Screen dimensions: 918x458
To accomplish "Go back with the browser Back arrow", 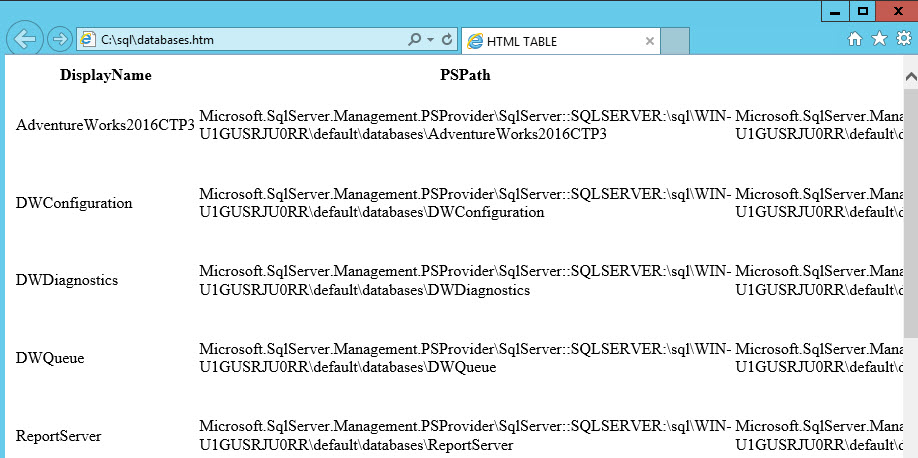I will (x=24, y=39).
